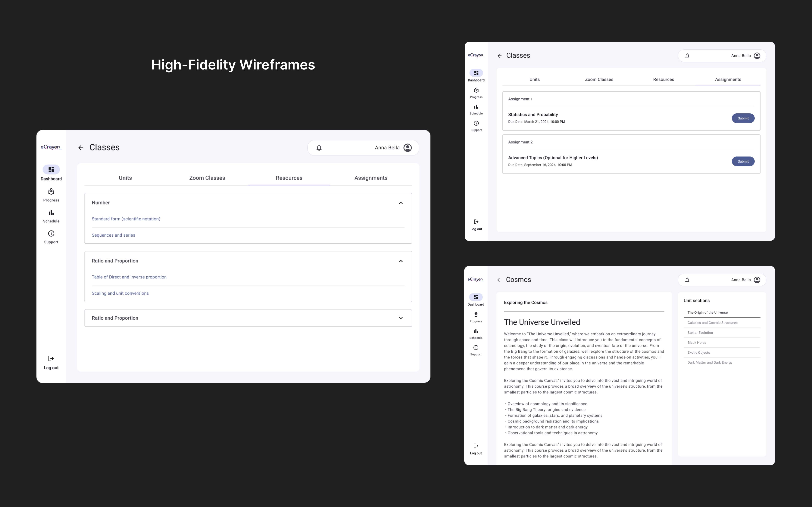812x507 pixels.
Task: Switch to Zoom Classes tab in Resources screen
Action: [207, 178]
